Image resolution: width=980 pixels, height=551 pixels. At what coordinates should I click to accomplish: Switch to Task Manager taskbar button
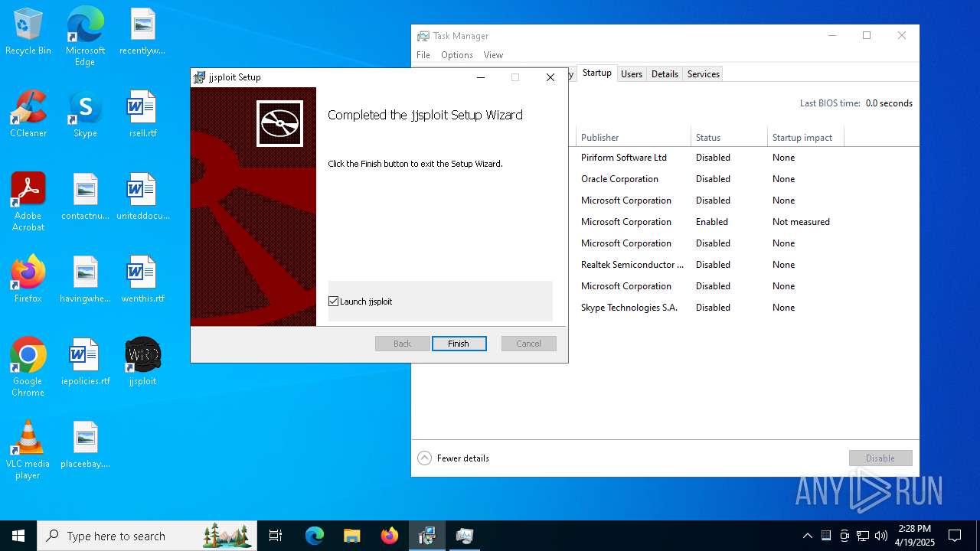coord(464,536)
